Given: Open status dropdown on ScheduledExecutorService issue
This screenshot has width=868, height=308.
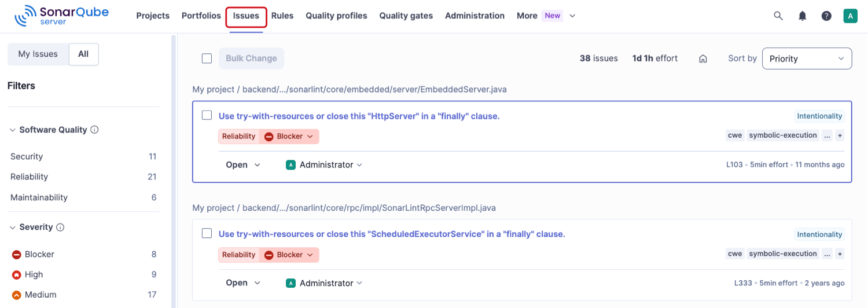Looking at the screenshot, I should [x=243, y=283].
